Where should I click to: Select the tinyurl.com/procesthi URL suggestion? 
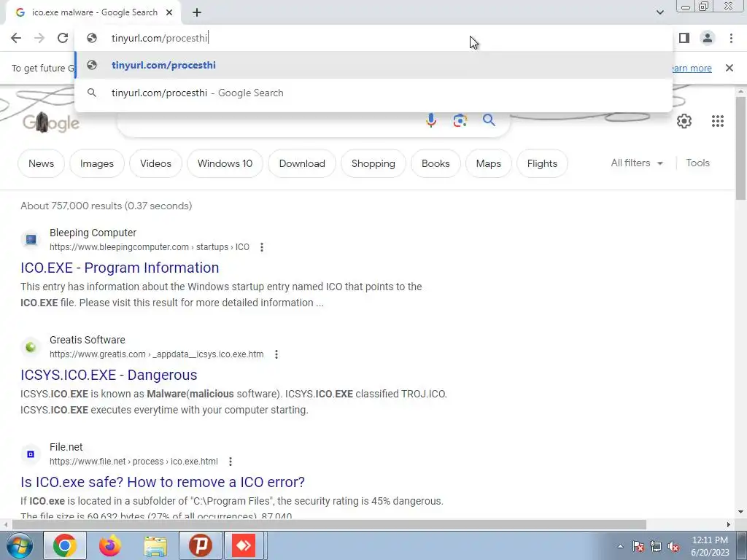(373, 65)
